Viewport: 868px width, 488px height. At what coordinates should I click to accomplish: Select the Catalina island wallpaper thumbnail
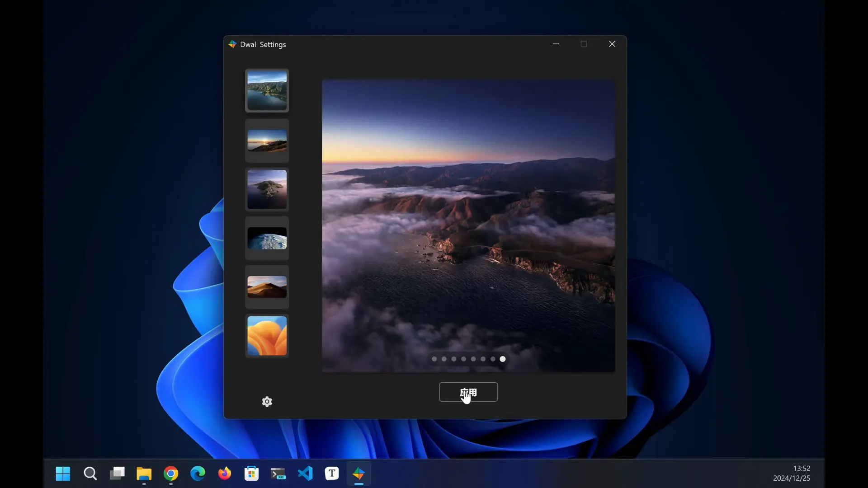point(267,189)
